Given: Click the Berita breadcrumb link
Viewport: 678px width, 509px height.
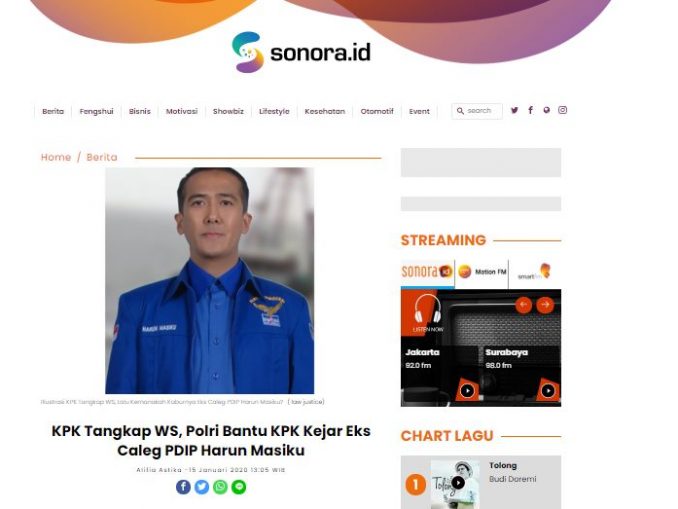Looking at the screenshot, I should click(102, 157).
